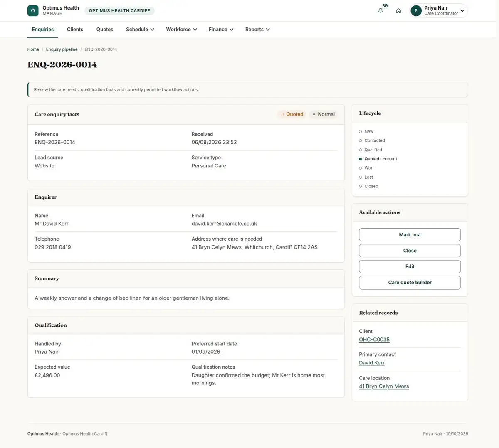The height and width of the screenshot is (448, 499).
Task: Edit this enquiry
Action: pyautogui.click(x=410, y=266)
